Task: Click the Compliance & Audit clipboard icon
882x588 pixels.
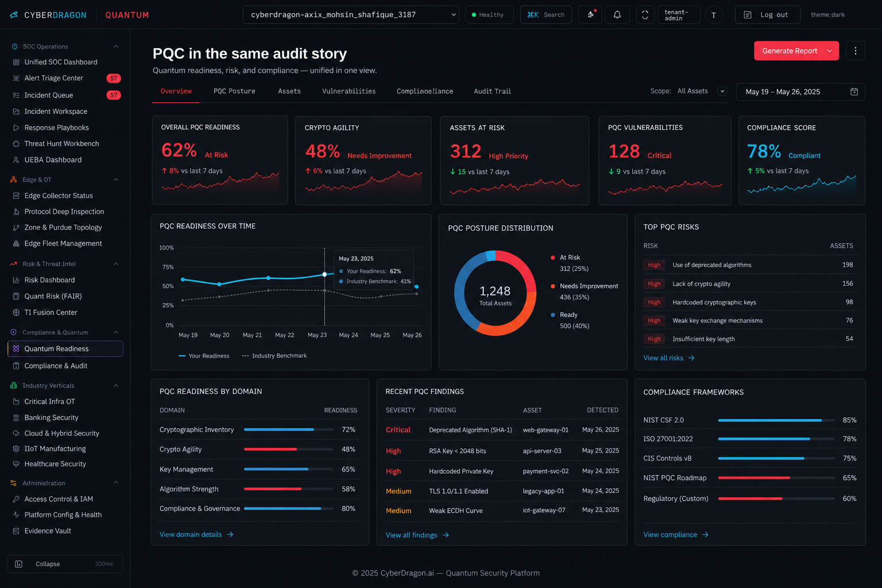Action: click(16, 366)
